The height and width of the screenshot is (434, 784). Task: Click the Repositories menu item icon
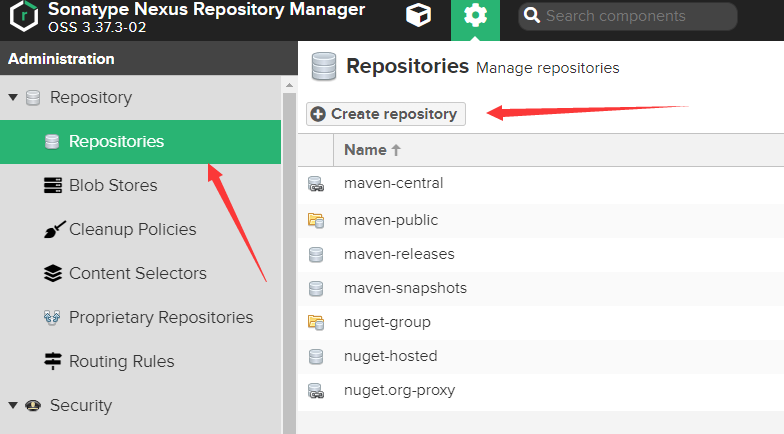52,142
